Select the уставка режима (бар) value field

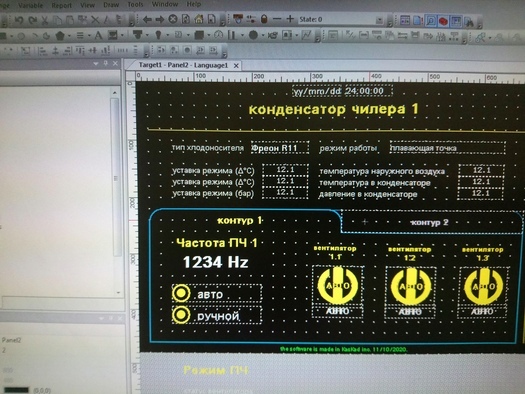tap(285, 192)
